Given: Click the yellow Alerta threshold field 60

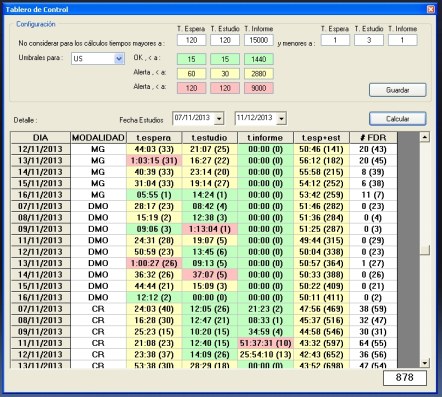Looking at the screenshot, I should pyautogui.click(x=191, y=74).
